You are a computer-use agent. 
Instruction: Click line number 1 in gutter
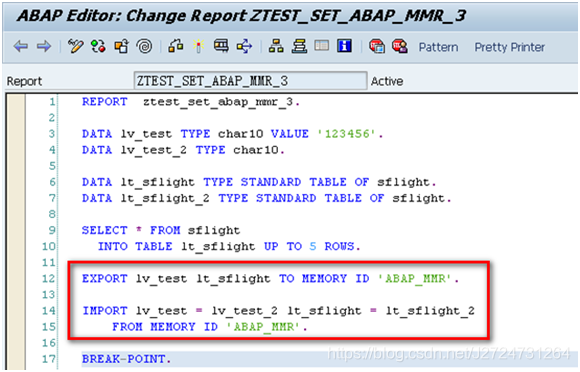click(52, 101)
